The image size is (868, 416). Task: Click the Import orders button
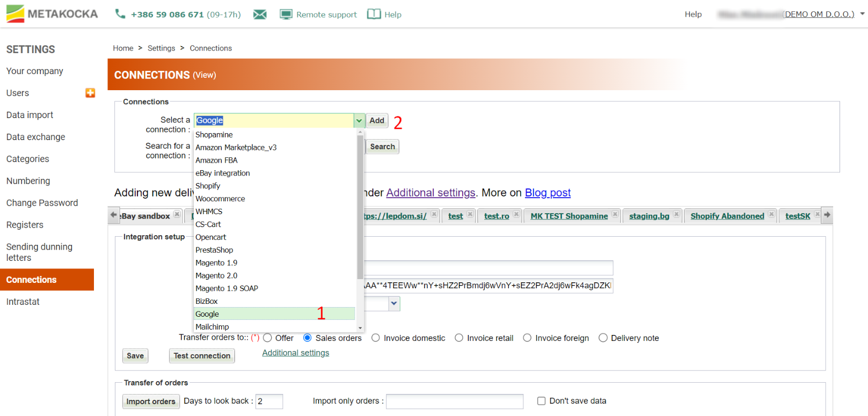[150, 402]
